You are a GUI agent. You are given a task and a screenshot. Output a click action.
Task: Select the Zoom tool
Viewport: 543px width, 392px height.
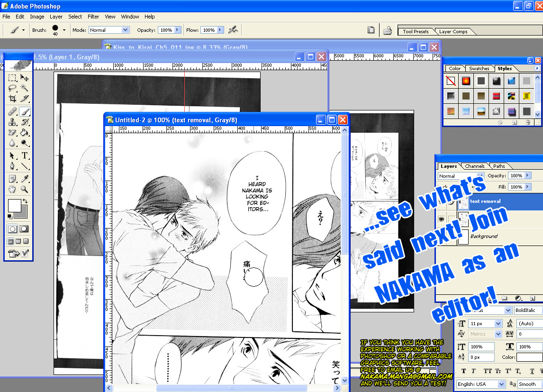[x=24, y=189]
